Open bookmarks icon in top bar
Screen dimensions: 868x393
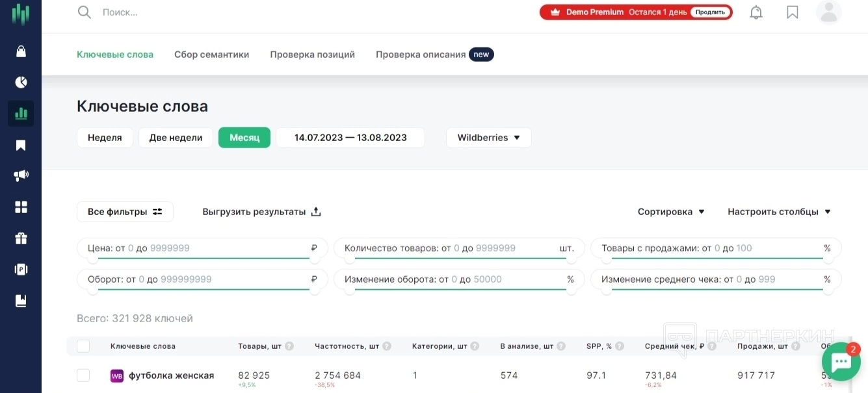(793, 12)
